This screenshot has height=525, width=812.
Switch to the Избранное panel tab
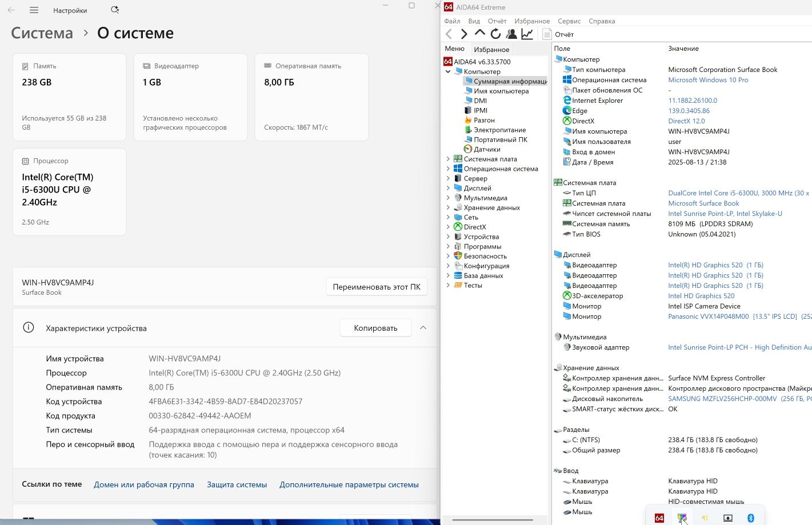[491, 50]
